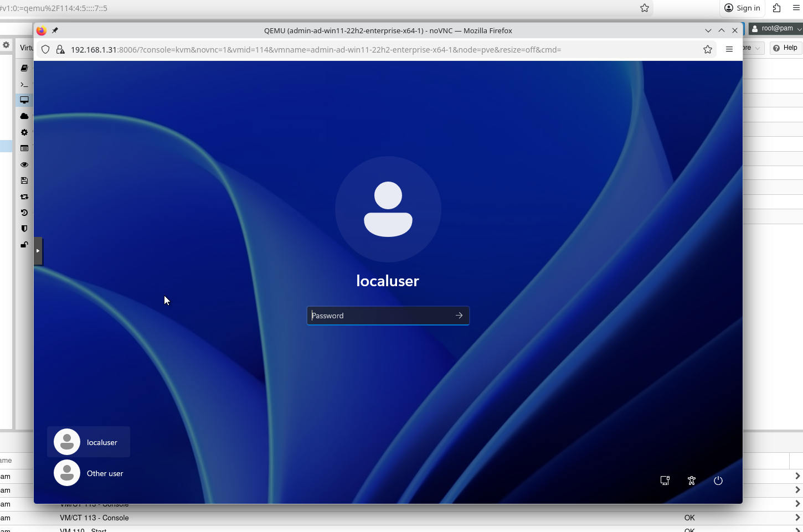Select the Other user account

click(89, 473)
